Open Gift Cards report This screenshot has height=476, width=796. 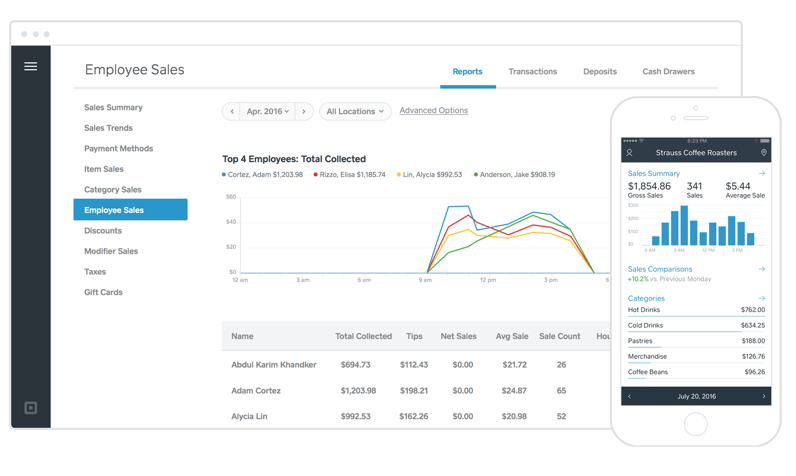(x=103, y=292)
